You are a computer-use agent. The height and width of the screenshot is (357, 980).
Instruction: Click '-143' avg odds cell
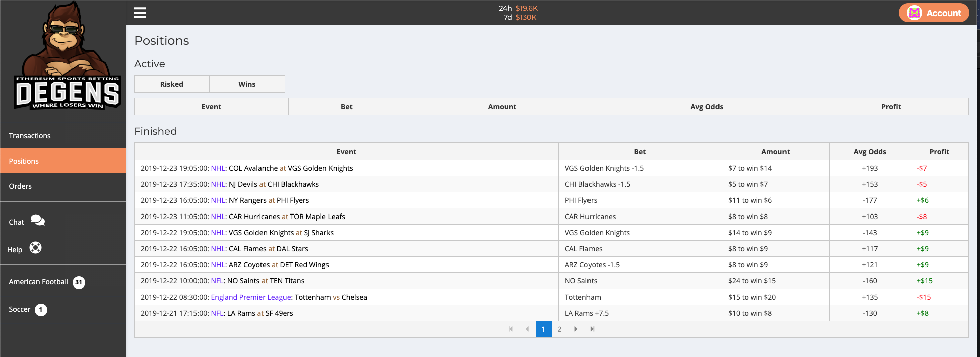coord(870,233)
